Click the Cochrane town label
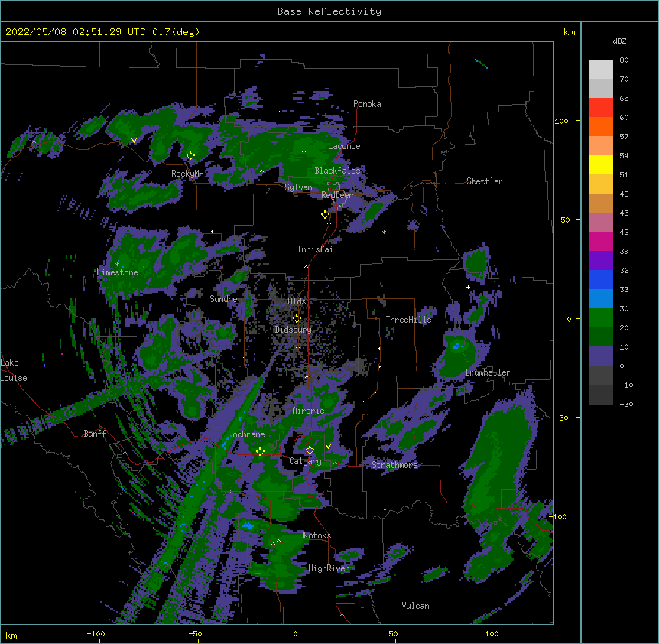This screenshot has height=644, width=659. tap(246, 434)
